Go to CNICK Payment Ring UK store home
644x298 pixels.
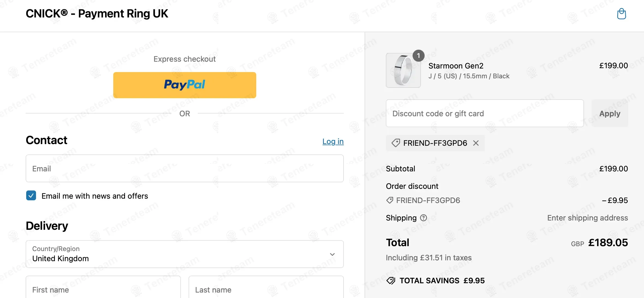coord(97,14)
